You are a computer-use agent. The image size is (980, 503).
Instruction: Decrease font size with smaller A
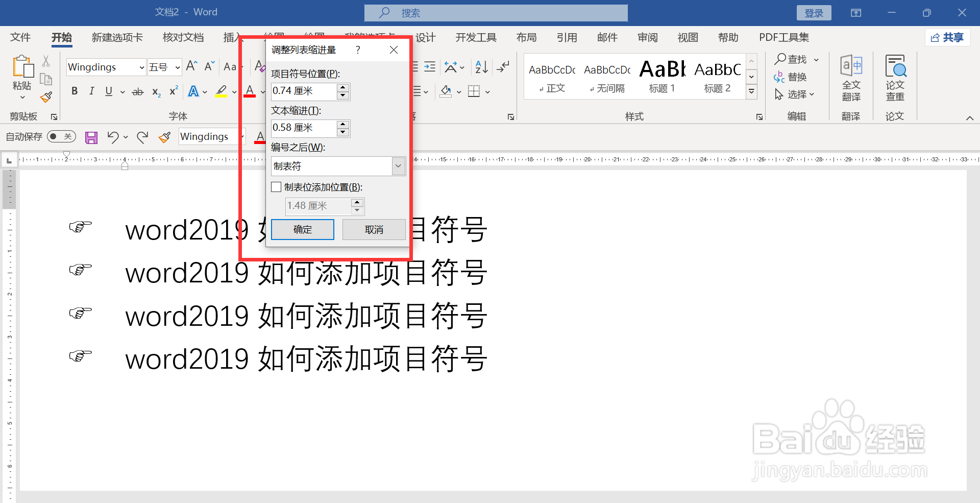point(209,66)
